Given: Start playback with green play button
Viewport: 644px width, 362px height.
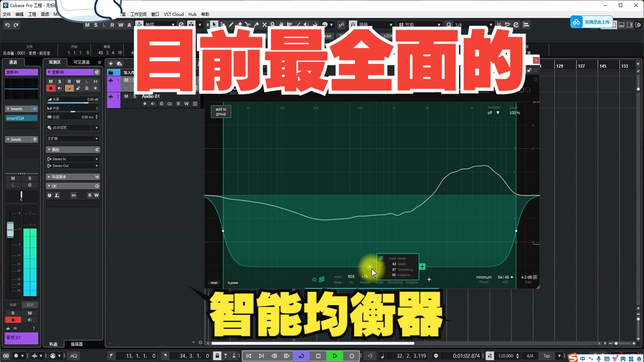Looking at the screenshot, I should [335, 356].
